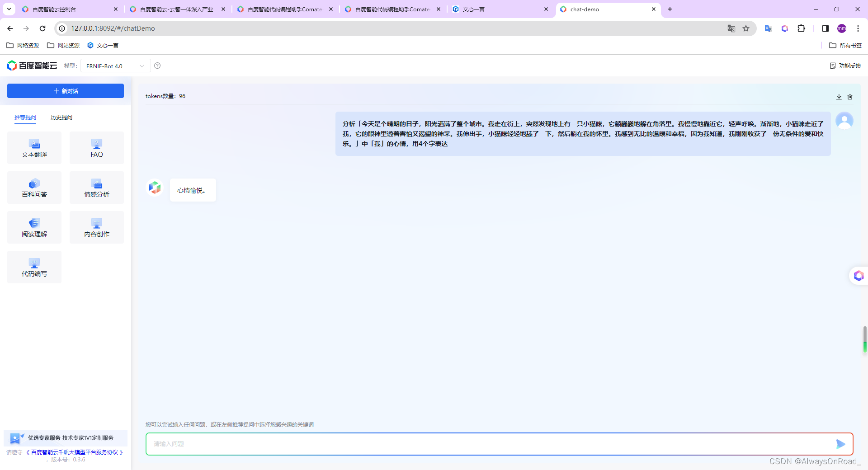Download the chat conversation
This screenshot has width=868, height=470.
pyautogui.click(x=839, y=97)
